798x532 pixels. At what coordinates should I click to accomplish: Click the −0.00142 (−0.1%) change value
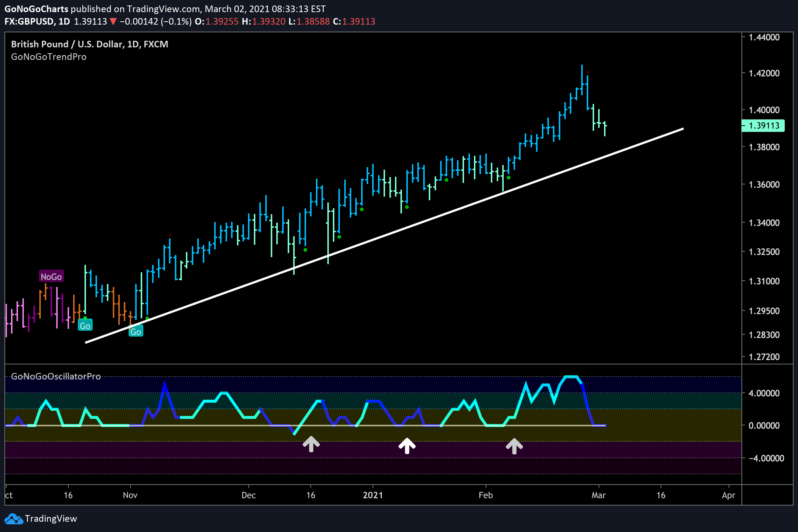click(156, 22)
